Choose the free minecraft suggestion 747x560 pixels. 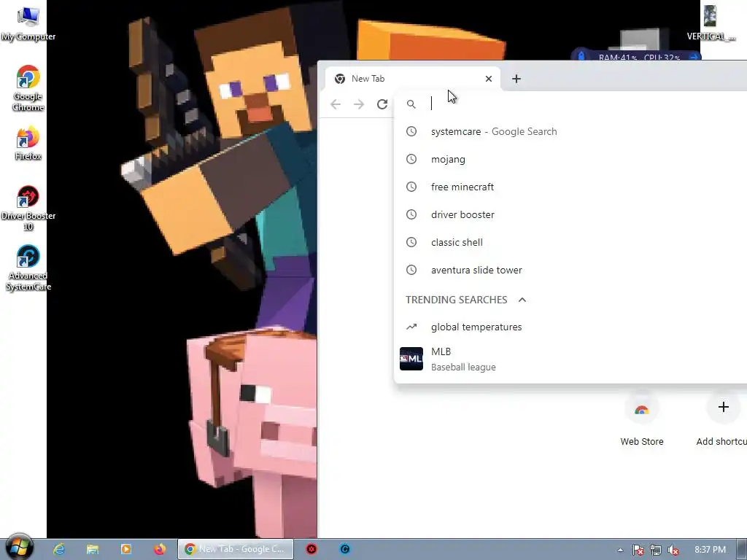click(x=570, y=187)
